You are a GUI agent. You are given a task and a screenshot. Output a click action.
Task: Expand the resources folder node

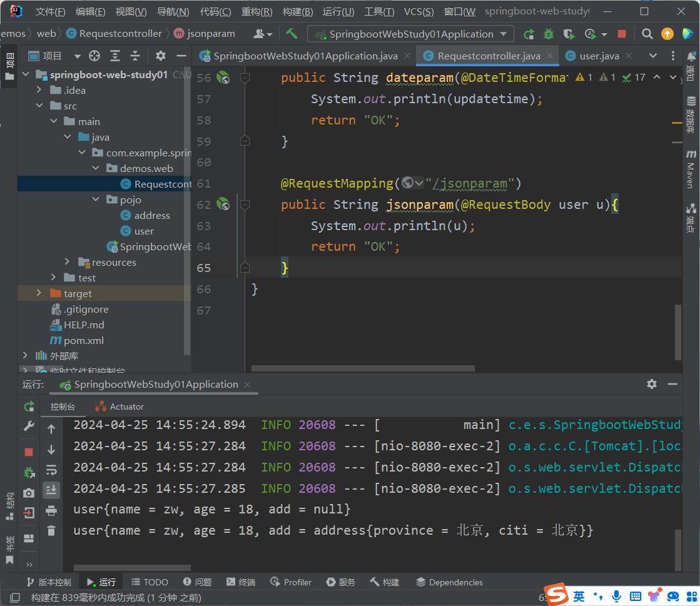click(68, 262)
